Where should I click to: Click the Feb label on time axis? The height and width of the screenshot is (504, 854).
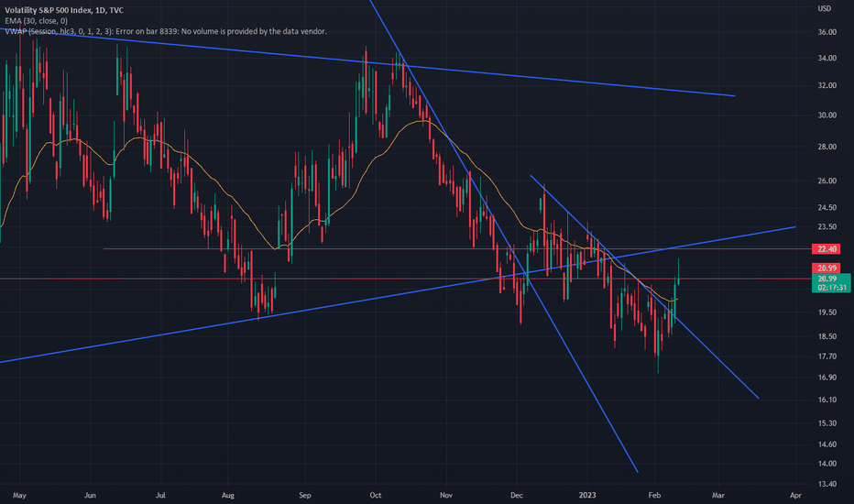point(654,495)
